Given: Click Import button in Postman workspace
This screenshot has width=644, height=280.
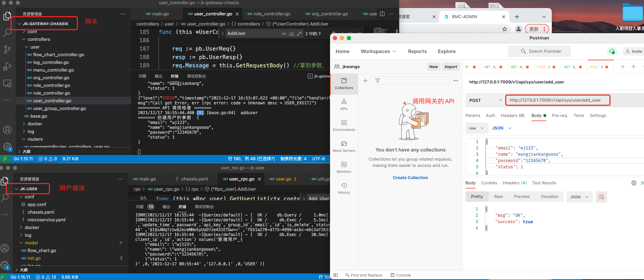Looking at the screenshot, I should (451, 67).
